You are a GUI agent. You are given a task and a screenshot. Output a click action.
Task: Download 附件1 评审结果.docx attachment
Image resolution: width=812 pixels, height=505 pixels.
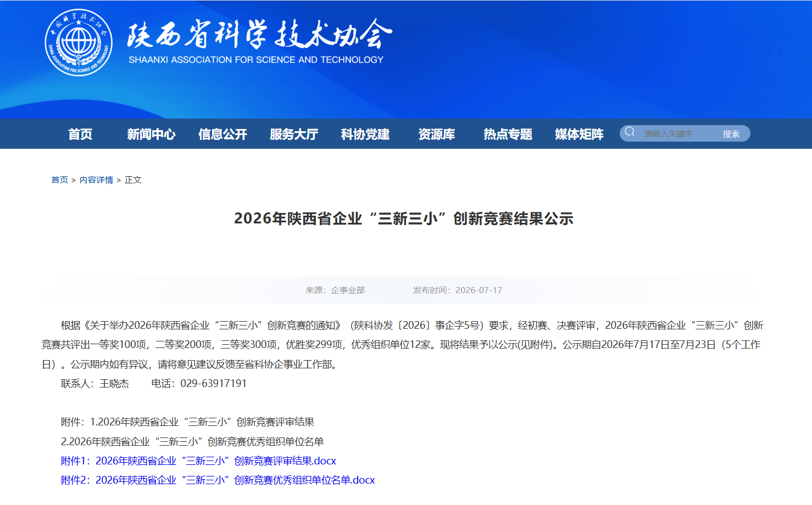pyautogui.click(x=198, y=461)
